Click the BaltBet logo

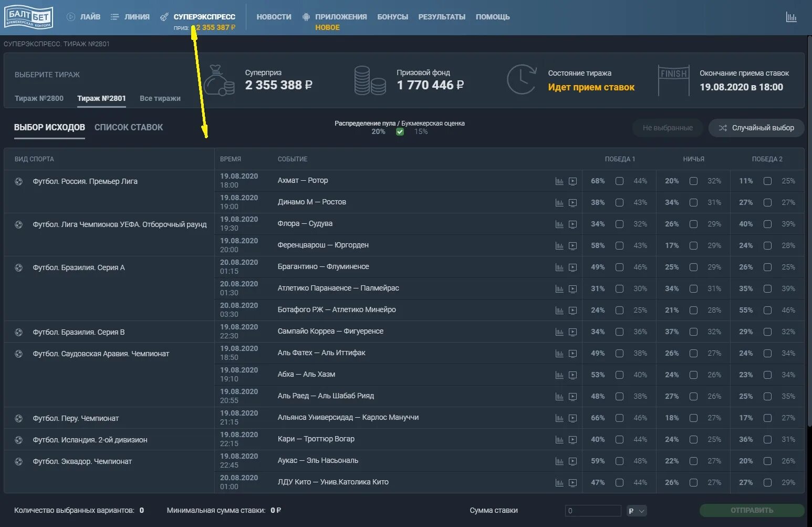tap(29, 17)
